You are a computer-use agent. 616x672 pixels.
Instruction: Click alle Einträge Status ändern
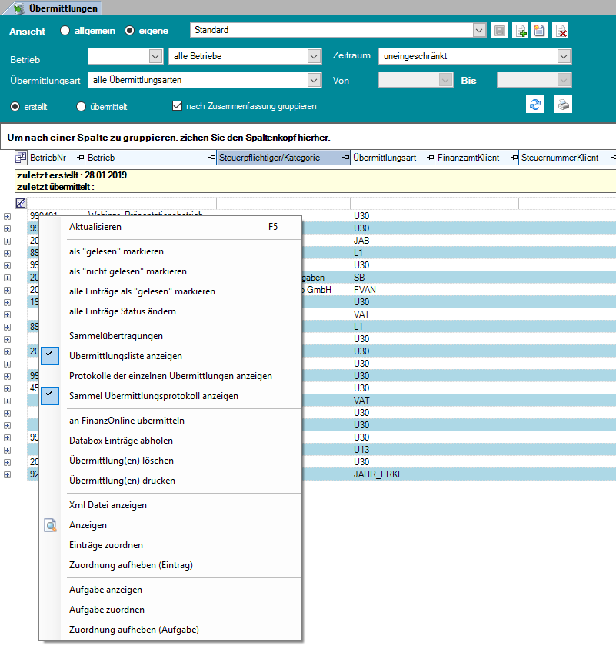point(170,311)
